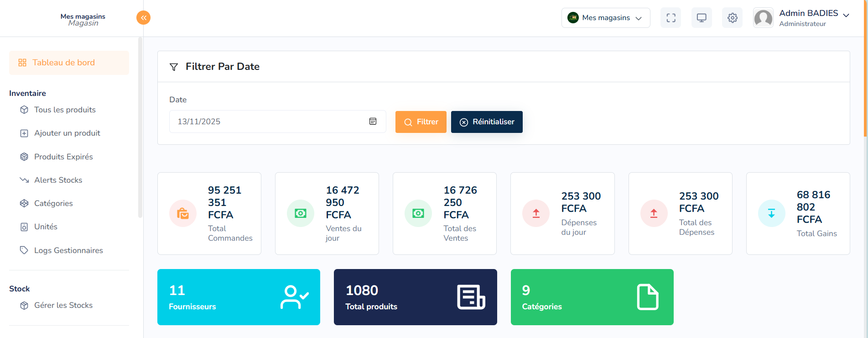Open calendar picker in Date field
The image size is (868, 338).
coord(373,121)
